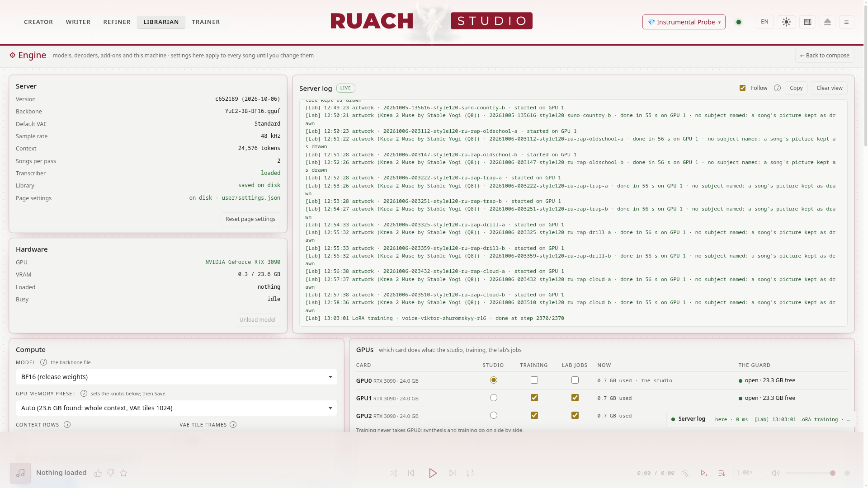Open the piano keyboard icon

pos(807,22)
